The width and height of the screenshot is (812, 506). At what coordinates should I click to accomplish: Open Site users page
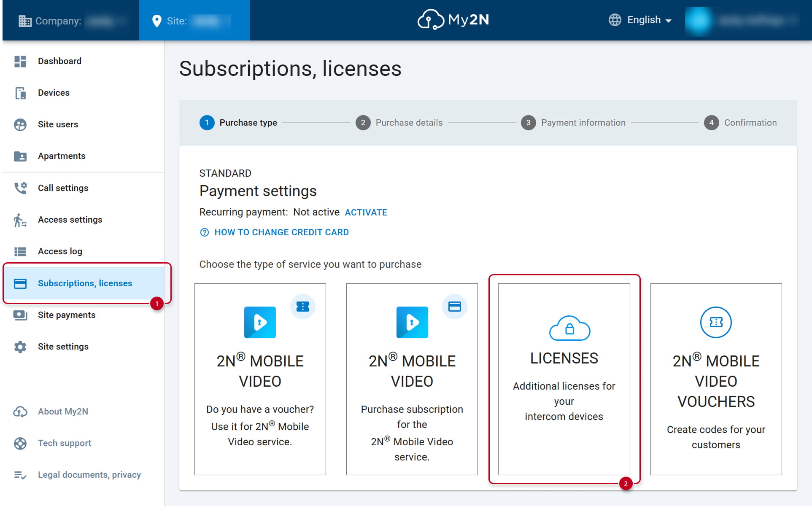[84, 125]
